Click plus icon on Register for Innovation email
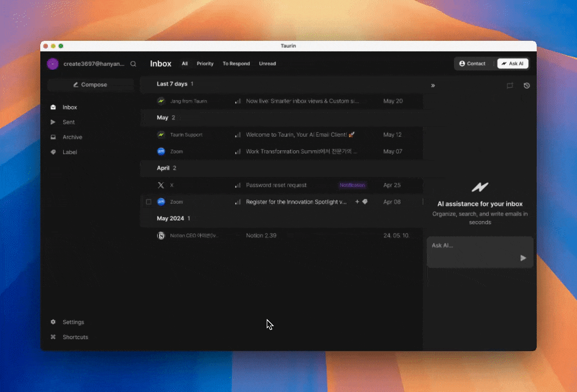The width and height of the screenshot is (577, 392). coord(357,201)
